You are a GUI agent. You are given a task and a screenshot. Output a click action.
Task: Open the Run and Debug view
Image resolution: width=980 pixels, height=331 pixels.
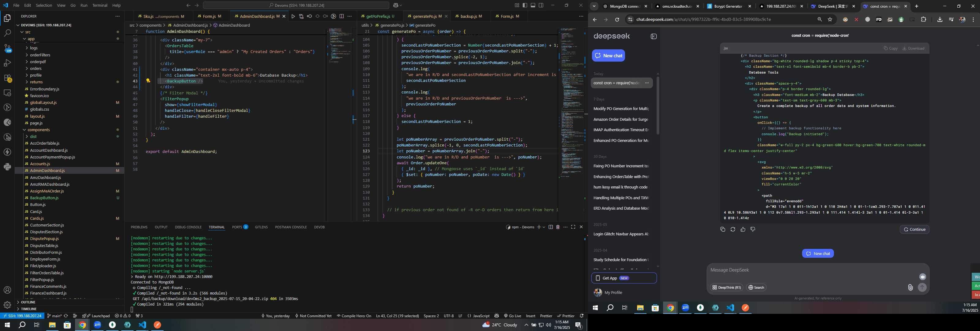[7, 63]
